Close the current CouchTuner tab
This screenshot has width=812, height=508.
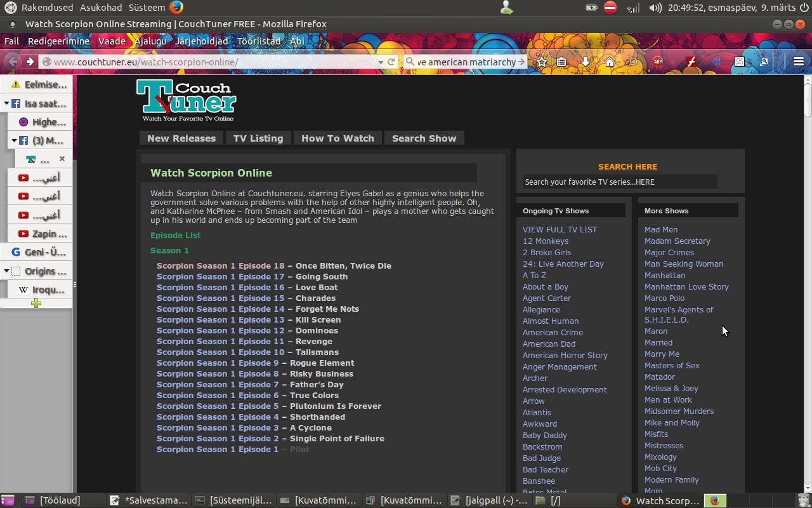pos(62,159)
